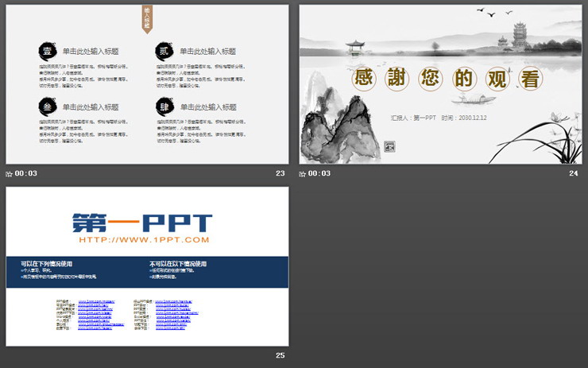The width and height of the screenshot is (588, 368).
Task: Click slide number 24 label
Action: pos(574,173)
